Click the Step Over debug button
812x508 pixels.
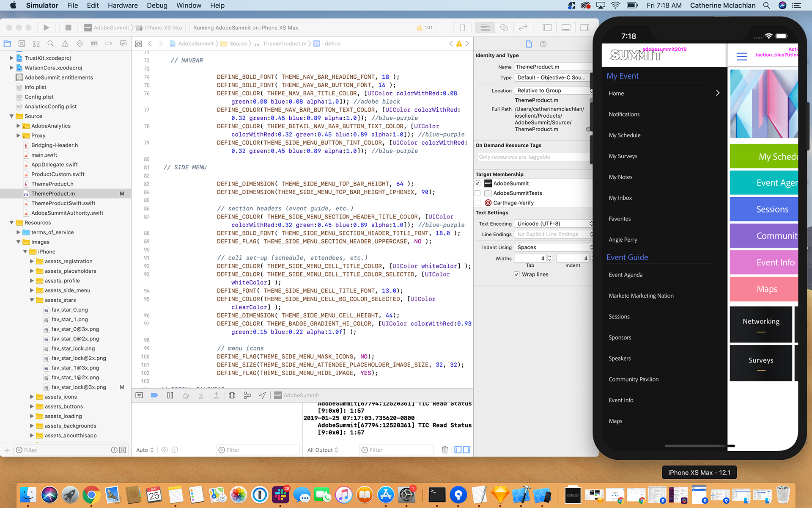pyautogui.click(x=186, y=395)
